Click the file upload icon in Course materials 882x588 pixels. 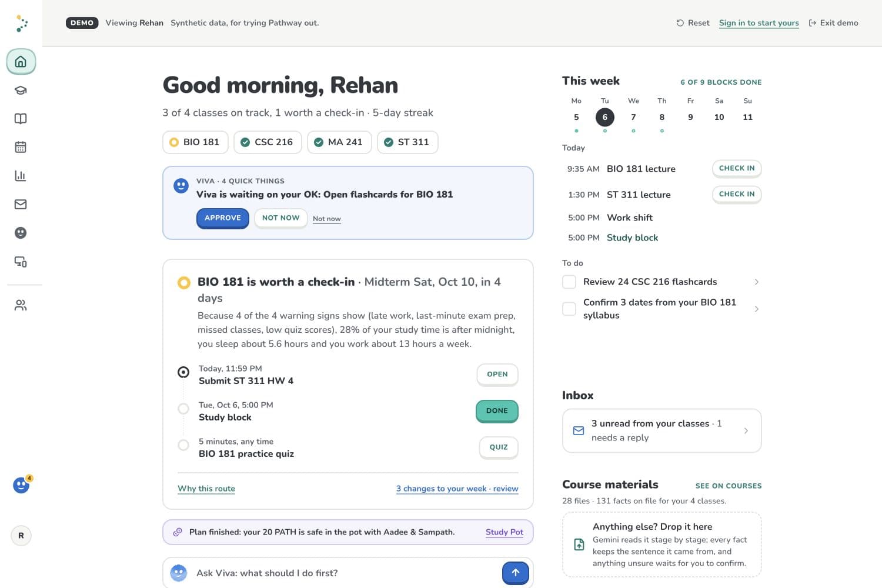tap(579, 544)
